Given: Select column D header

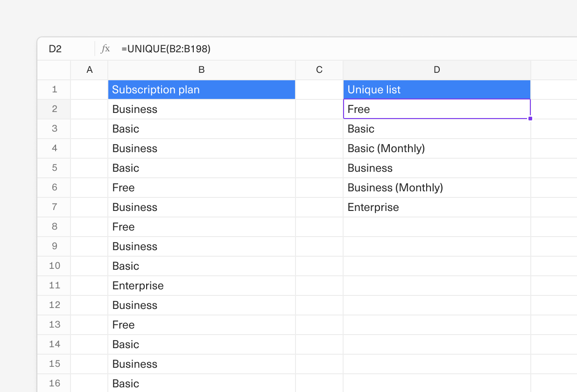Looking at the screenshot, I should click(437, 70).
